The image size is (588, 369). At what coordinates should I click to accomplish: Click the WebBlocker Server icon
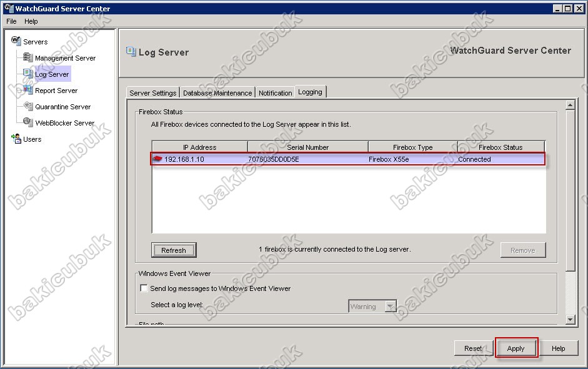click(27, 122)
